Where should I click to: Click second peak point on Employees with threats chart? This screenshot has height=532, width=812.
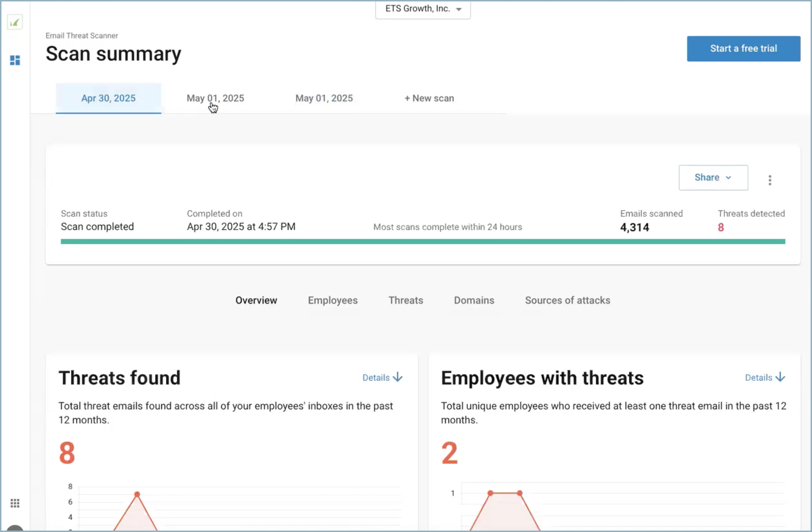pos(520,493)
